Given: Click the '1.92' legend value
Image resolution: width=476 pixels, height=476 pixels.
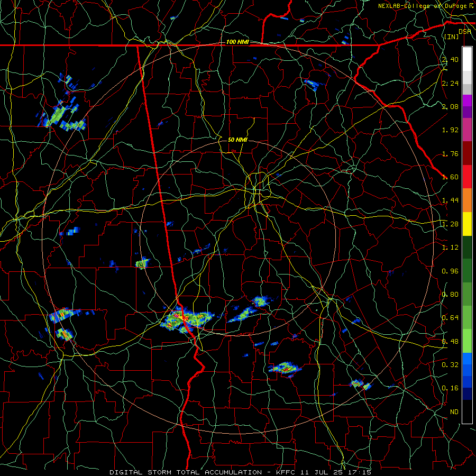Looking at the screenshot, I should click(x=450, y=130).
